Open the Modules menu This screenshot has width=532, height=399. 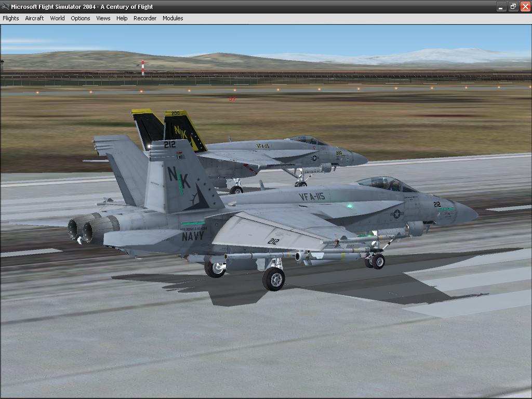tap(172, 18)
